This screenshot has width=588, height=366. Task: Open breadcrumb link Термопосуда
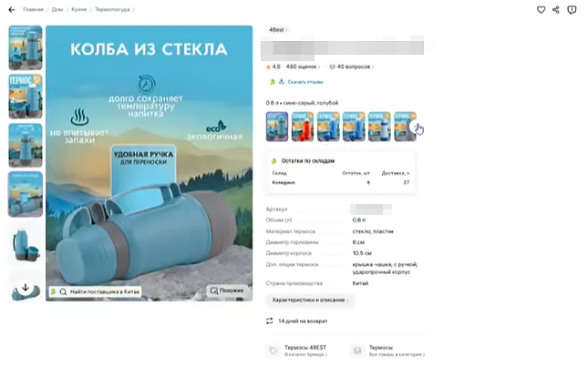click(112, 9)
